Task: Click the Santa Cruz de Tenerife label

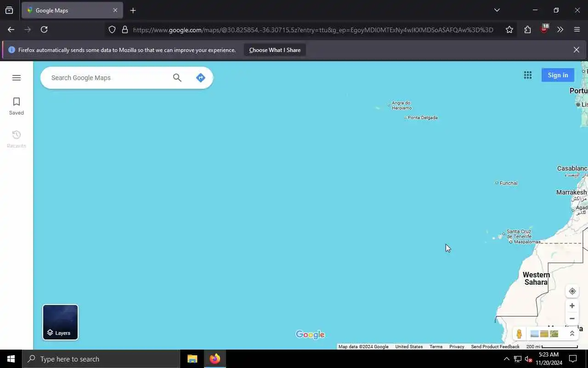Action: point(519,234)
